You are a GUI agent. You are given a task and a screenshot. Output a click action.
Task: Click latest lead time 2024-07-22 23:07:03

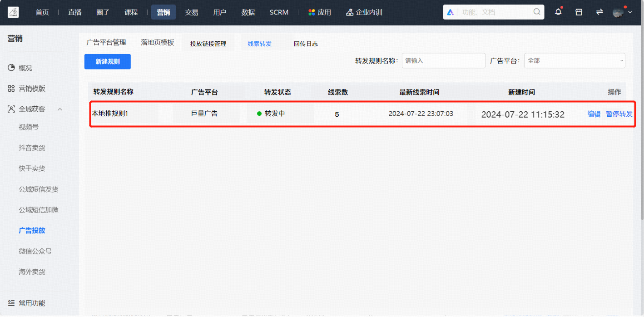click(x=421, y=114)
